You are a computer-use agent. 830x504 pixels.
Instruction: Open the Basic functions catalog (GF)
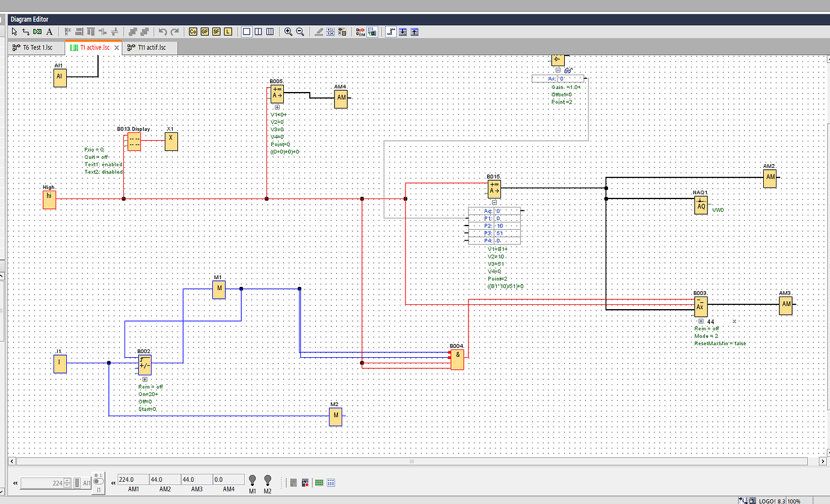coord(204,31)
